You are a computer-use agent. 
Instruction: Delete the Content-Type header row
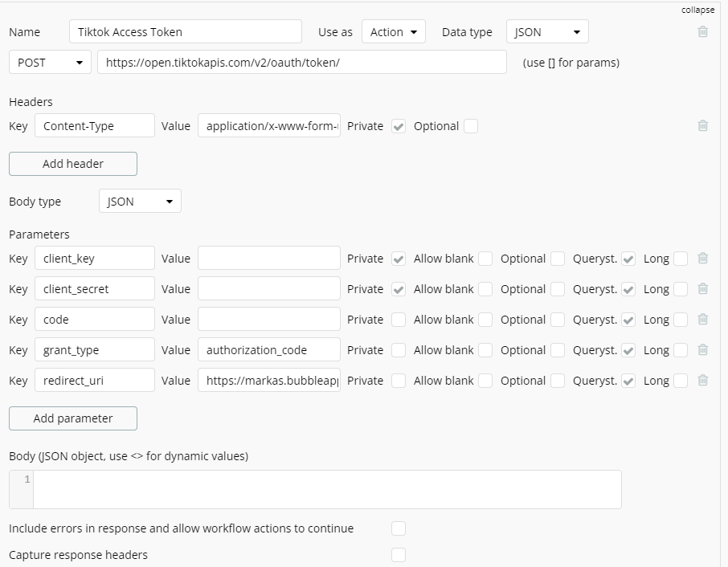pos(703,126)
